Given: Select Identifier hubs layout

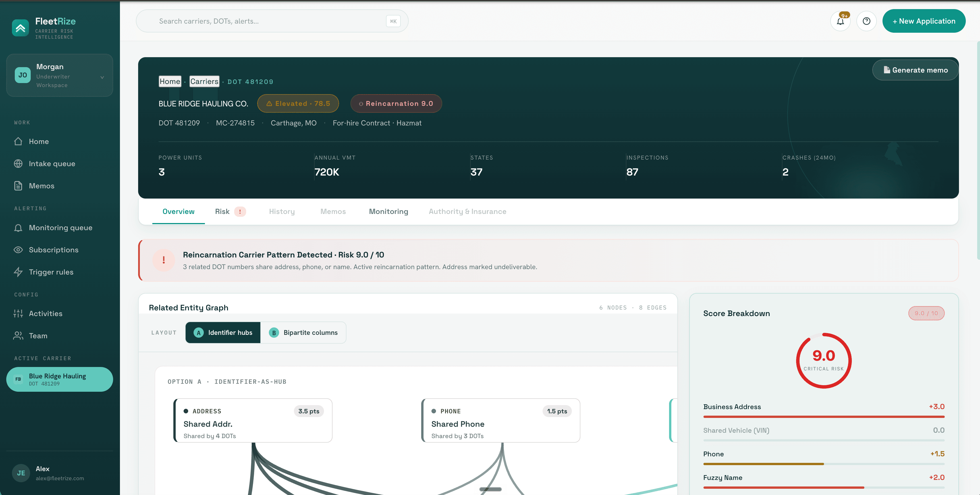Looking at the screenshot, I should (223, 333).
